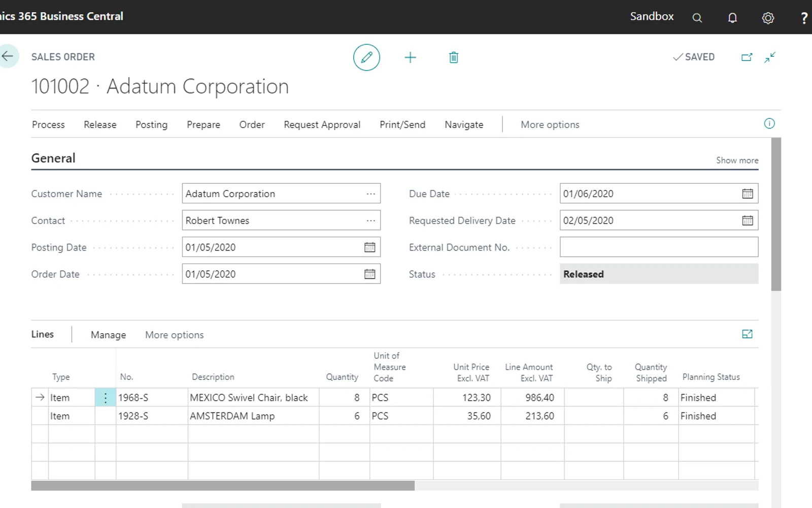Open the help question mark

[x=804, y=18]
